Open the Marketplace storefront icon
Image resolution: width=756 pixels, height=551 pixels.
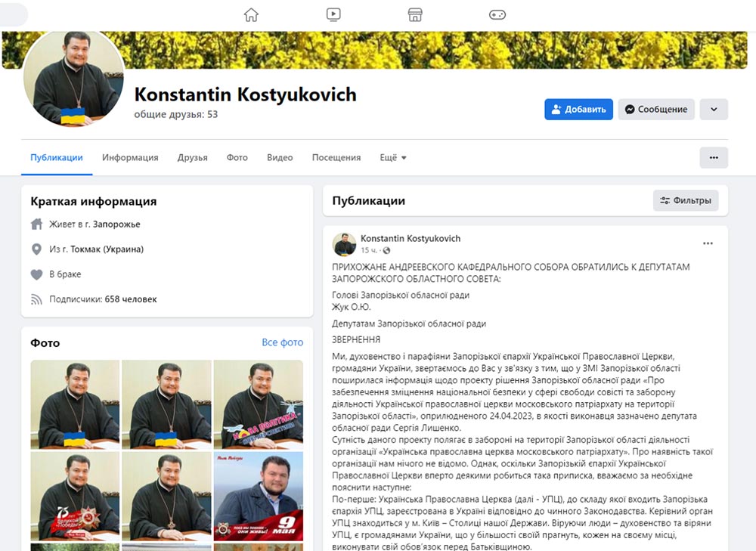pos(415,14)
